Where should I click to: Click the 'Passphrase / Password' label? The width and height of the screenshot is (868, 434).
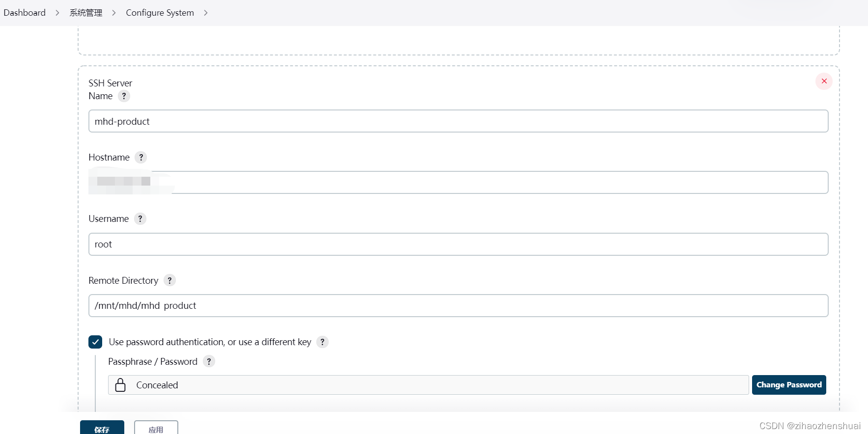tap(153, 362)
